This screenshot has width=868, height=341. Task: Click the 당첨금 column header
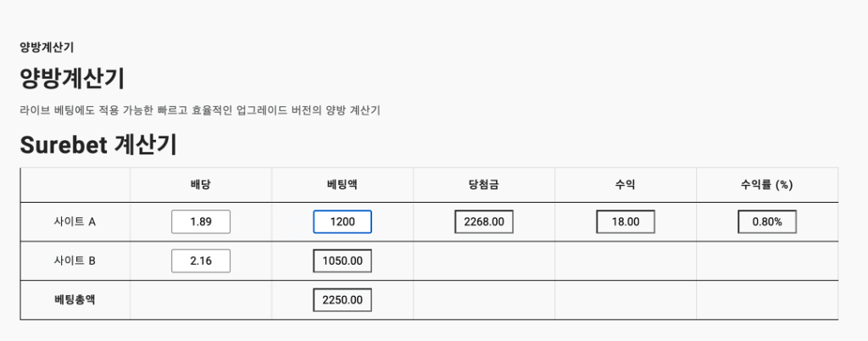coord(484,184)
